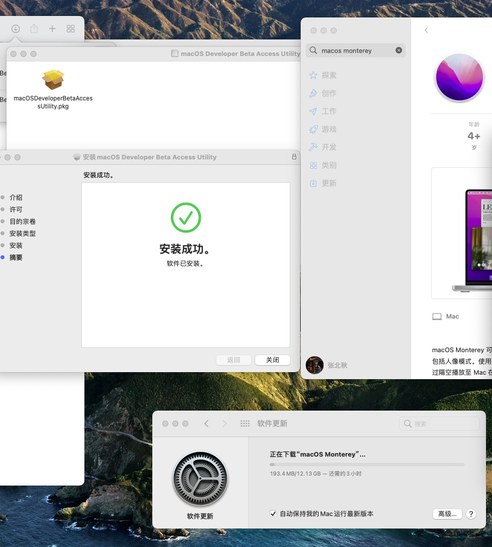Click the lock icon in installer title bar
Screen dimensions: 492x547
coord(294,157)
